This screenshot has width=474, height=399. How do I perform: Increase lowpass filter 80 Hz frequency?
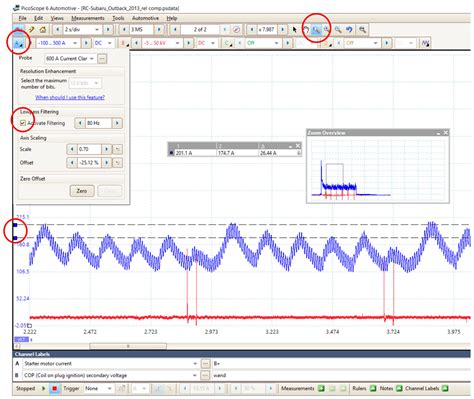coord(117,123)
